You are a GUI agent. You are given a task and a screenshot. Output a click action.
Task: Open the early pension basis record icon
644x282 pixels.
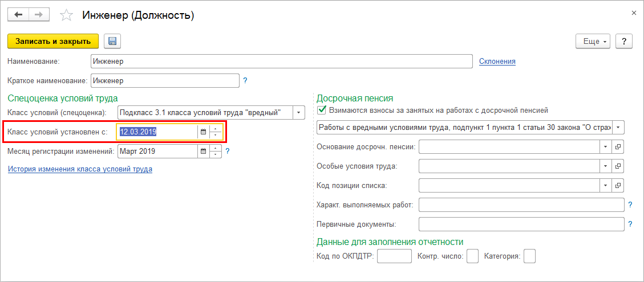coord(617,147)
